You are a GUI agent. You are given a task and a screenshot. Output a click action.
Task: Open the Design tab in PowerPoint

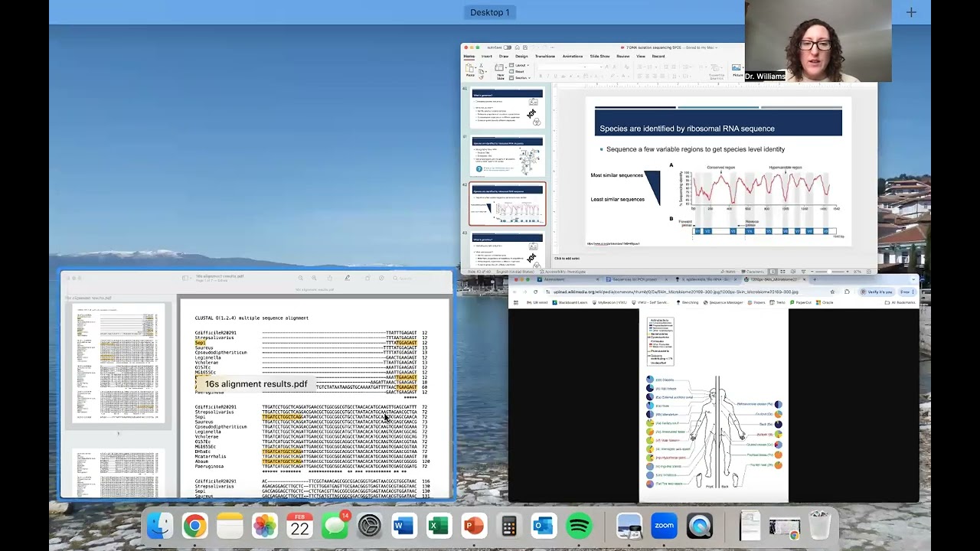pyautogui.click(x=521, y=56)
